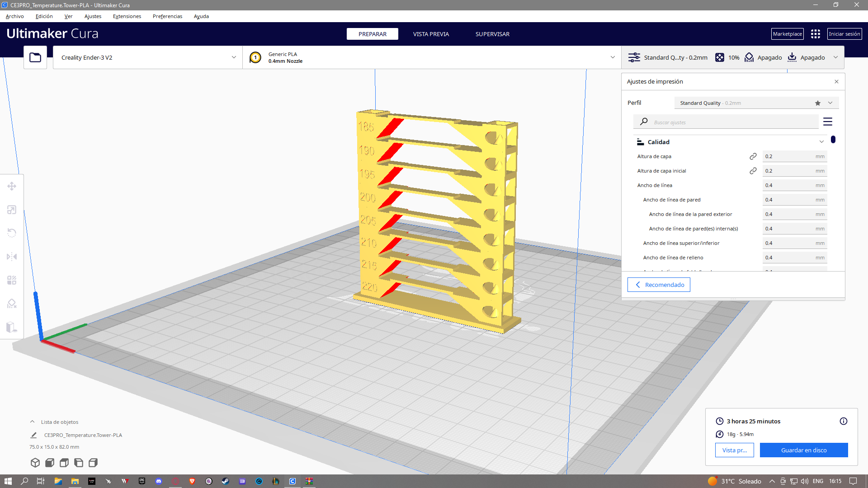This screenshot has width=868, height=488.
Task: Open the Extensiones menu
Action: [x=127, y=16]
